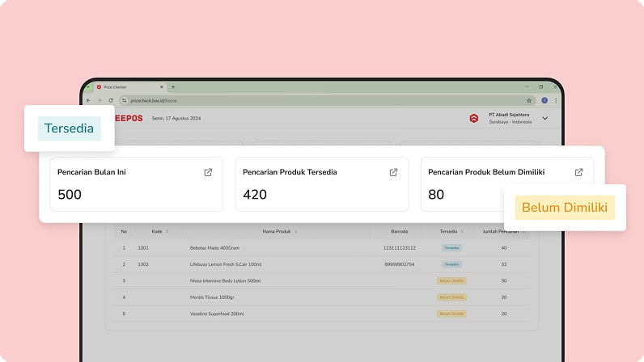Image resolution: width=644 pixels, height=362 pixels.
Task: Open external link on Pencarian Bulan Ini card
Action: point(208,172)
